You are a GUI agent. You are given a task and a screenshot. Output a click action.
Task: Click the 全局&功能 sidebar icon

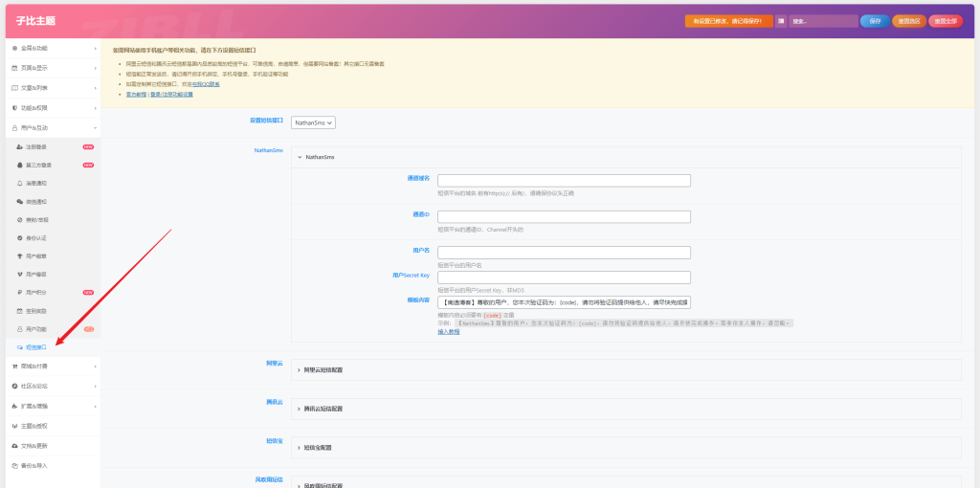click(14, 48)
